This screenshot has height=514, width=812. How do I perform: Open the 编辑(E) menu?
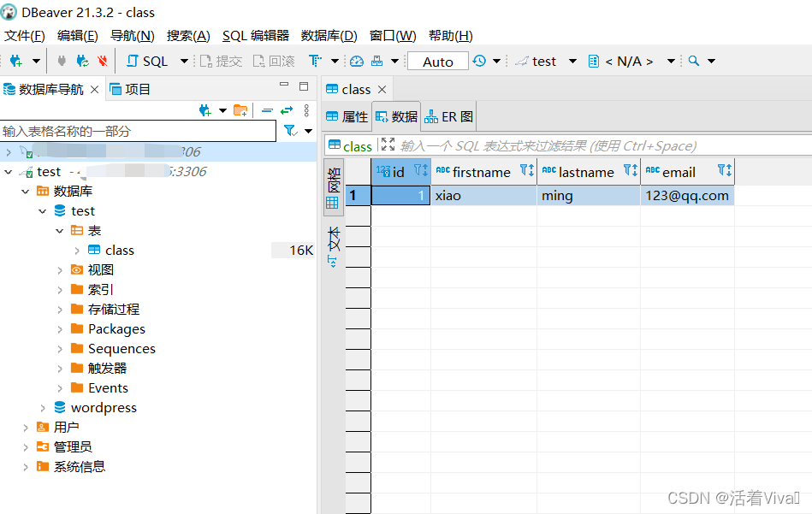(x=78, y=36)
